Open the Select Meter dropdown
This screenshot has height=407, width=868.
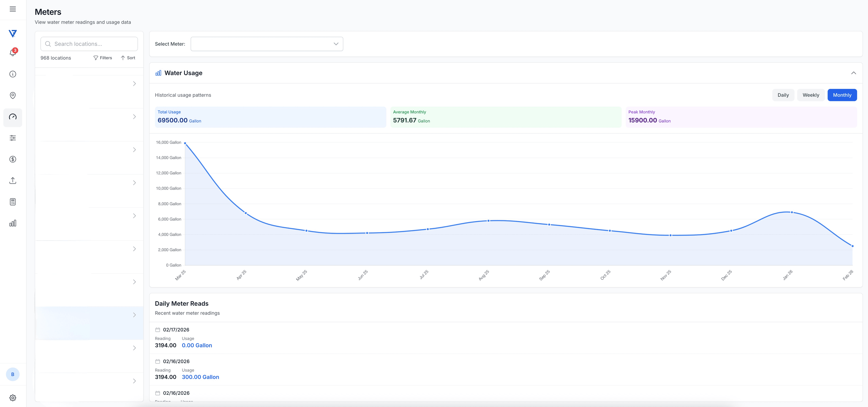point(267,44)
